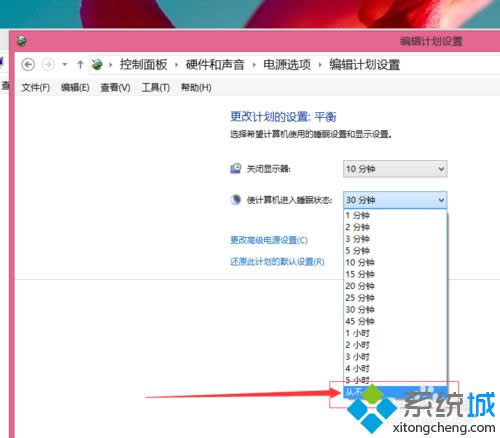Open the 文件(F) menu
Viewport: 500px width, 438px height.
[x=36, y=88]
